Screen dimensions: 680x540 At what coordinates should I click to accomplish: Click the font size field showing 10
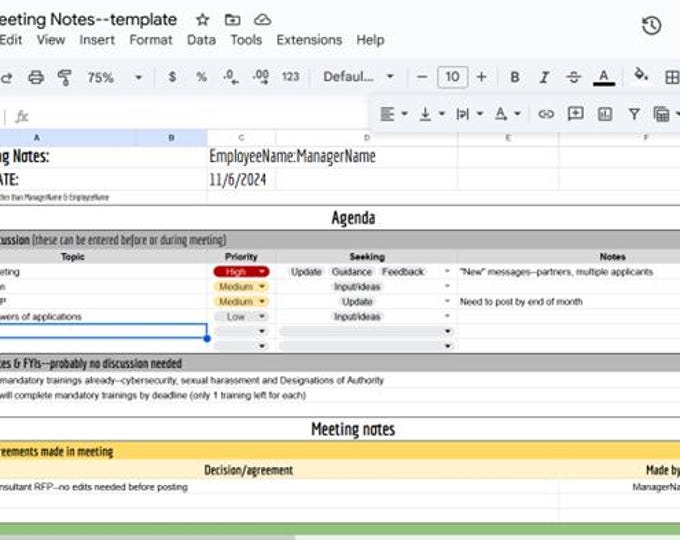pos(452,77)
